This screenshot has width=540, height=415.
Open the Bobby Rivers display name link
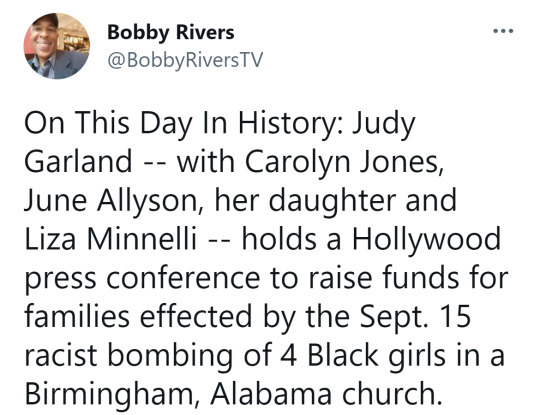[171, 33]
